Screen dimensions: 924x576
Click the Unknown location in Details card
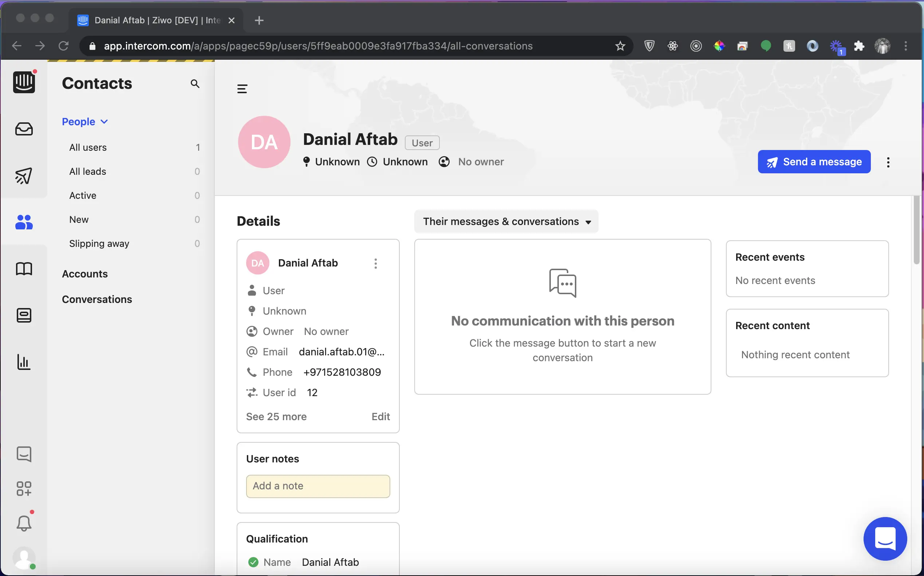point(284,311)
